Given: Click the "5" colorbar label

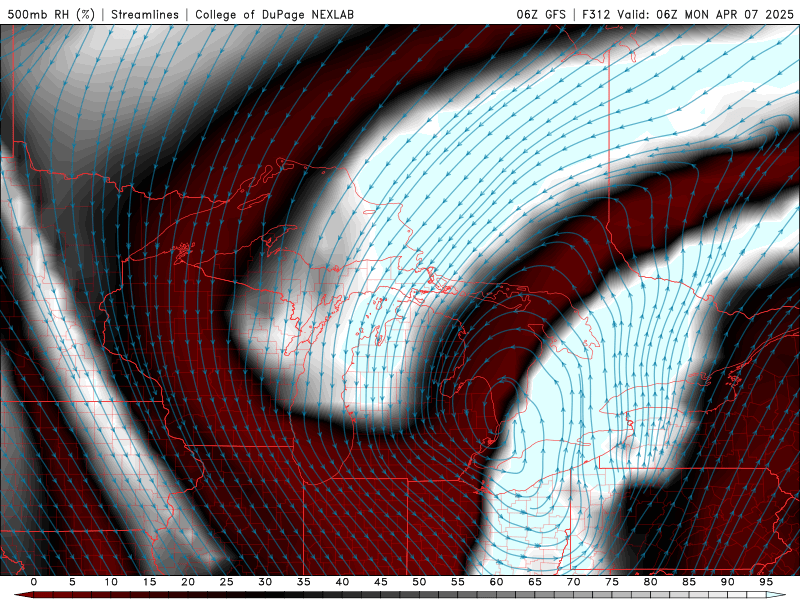Looking at the screenshot, I should pyautogui.click(x=72, y=582).
